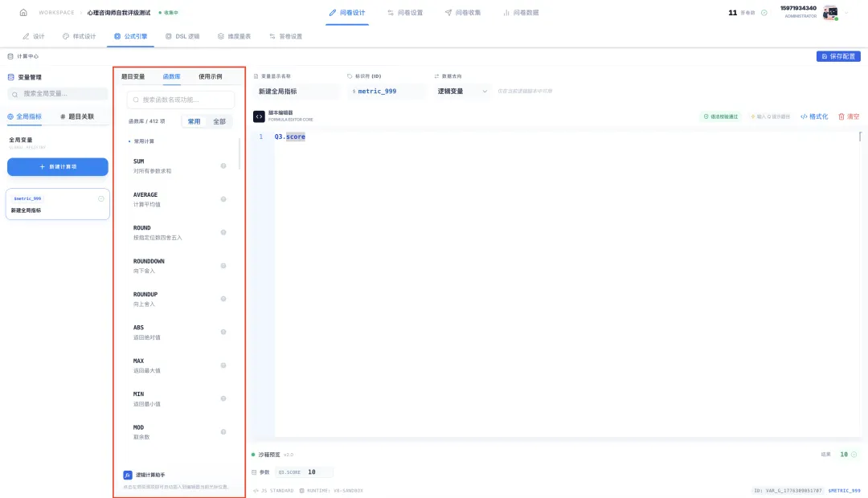Switch to the 题目变量 panel tab

(x=133, y=76)
